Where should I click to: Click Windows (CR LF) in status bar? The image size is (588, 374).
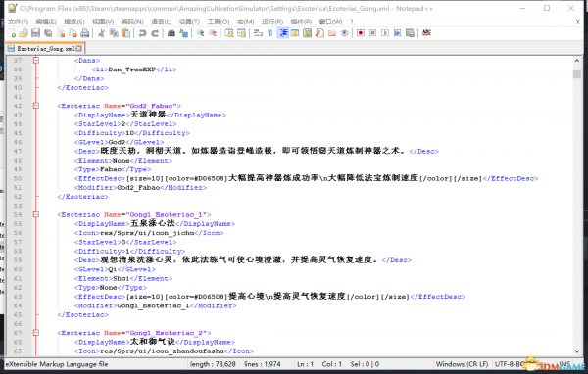462,364
